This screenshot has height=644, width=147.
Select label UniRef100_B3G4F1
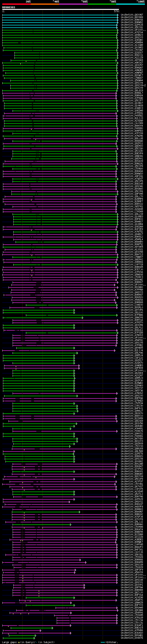[x=132, y=625]
